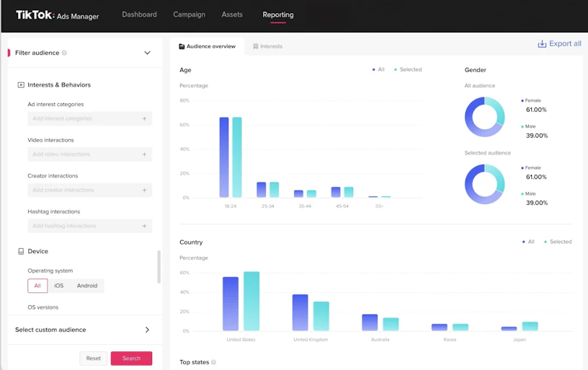Open the Assets menu
This screenshot has width=588, height=370.
point(232,14)
